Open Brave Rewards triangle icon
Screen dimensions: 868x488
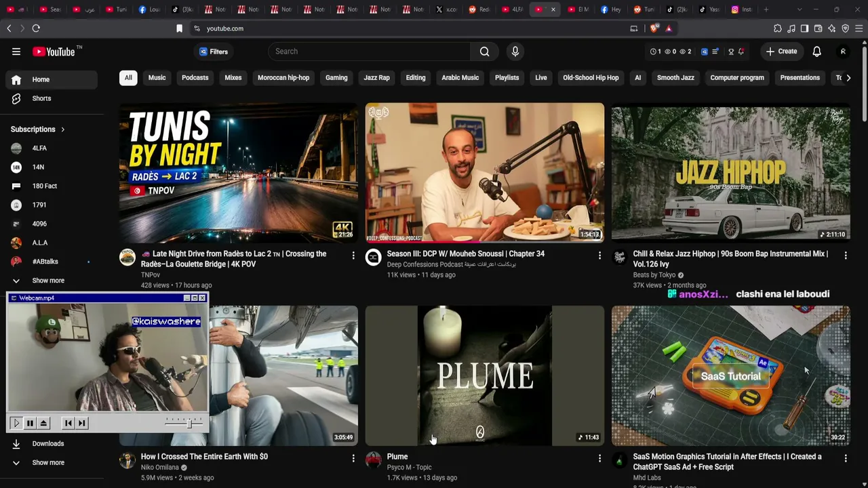[669, 28]
